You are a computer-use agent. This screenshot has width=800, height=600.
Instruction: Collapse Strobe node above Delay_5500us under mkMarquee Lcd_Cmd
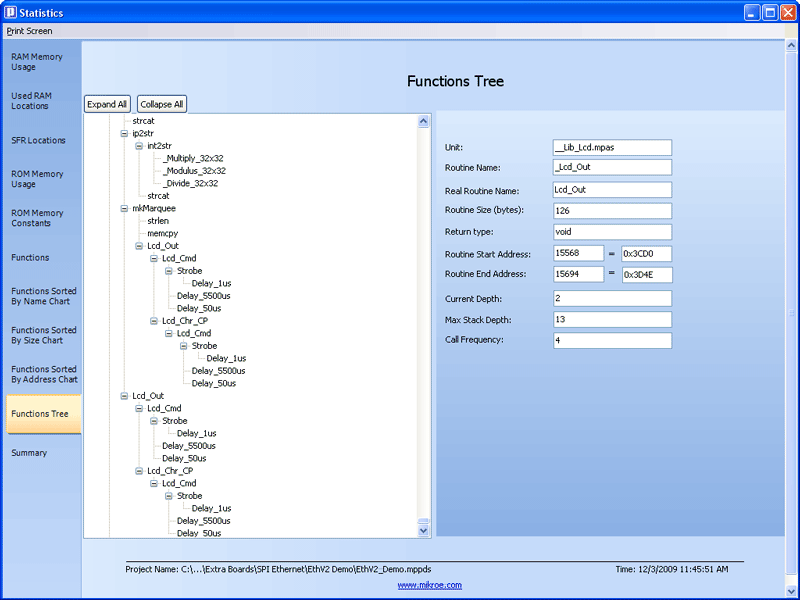[x=168, y=271]
